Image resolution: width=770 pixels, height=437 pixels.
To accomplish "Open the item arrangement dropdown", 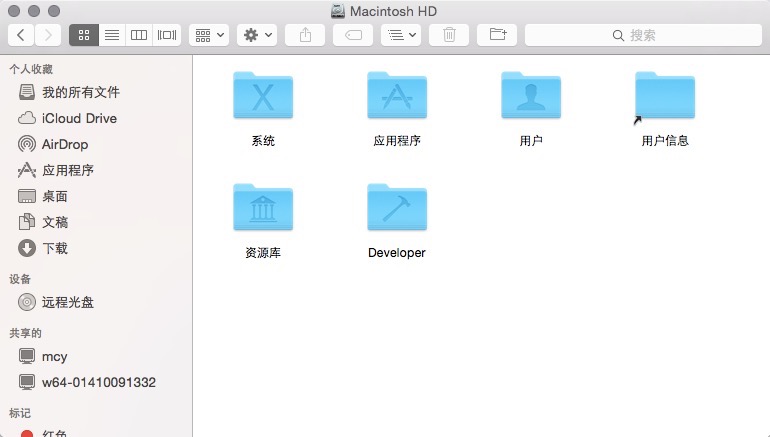I will [x=209, y=35].
